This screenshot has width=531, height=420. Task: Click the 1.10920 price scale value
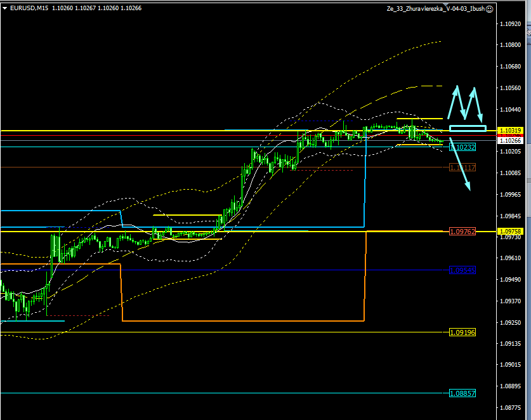point(510,23)
